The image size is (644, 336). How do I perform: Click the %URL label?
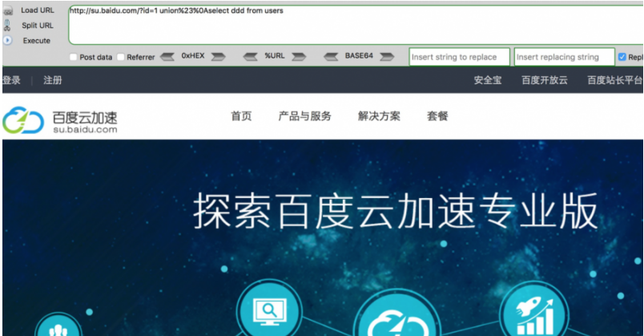pos(275,55)
